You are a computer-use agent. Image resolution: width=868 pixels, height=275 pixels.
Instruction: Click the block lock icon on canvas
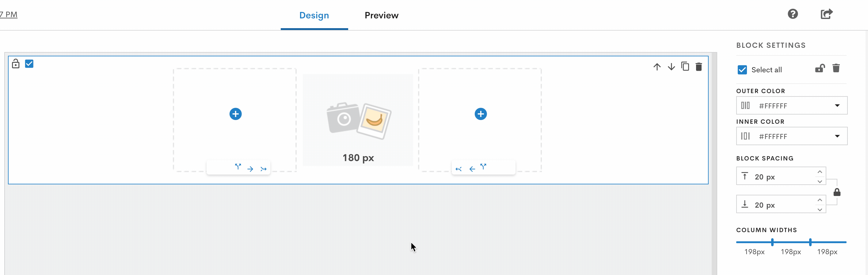16,64
